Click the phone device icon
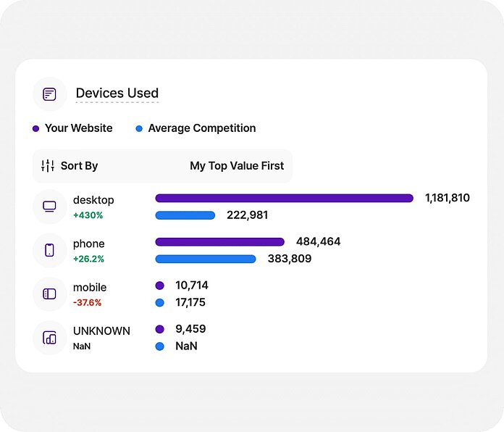 (x=49, y=250)
